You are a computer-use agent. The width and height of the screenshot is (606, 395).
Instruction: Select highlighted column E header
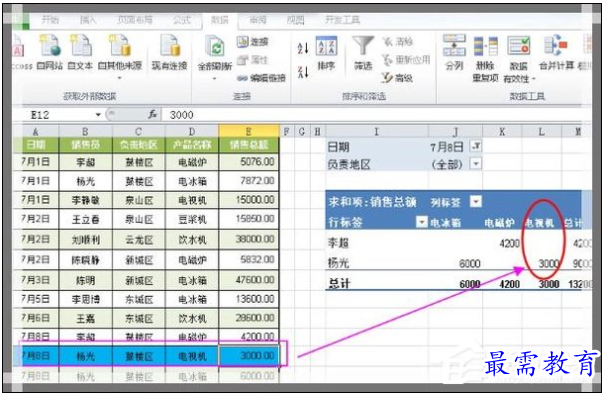(249, 131)
